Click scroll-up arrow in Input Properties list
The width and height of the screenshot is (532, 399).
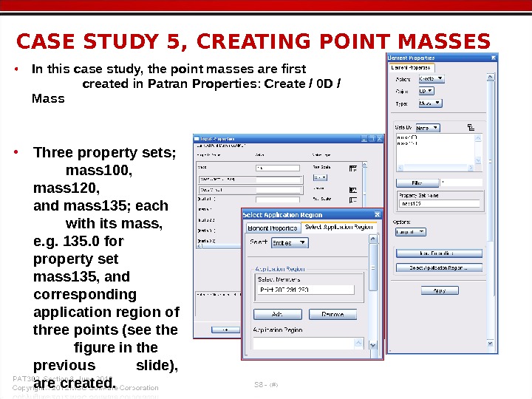[x=365, y=166]
